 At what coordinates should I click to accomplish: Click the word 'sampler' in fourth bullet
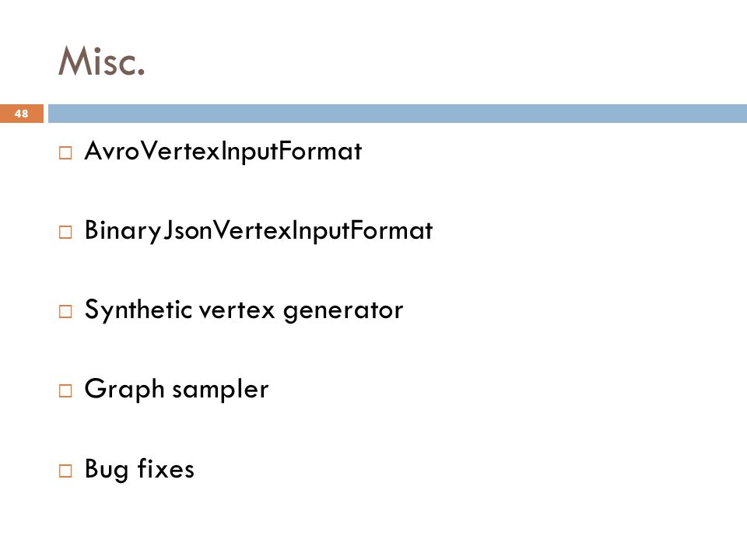tap(220, 391)
